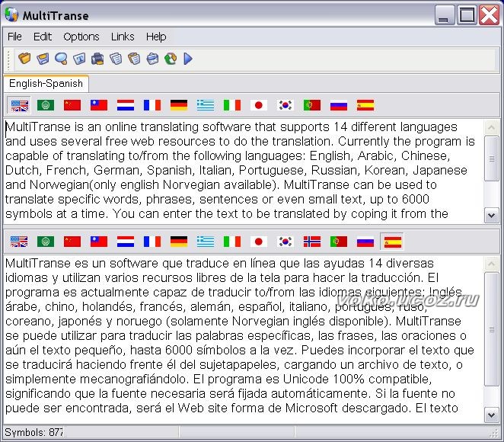Pick Greek flag in source row
The height and width of the screenshot is (442, 504).
206,105
